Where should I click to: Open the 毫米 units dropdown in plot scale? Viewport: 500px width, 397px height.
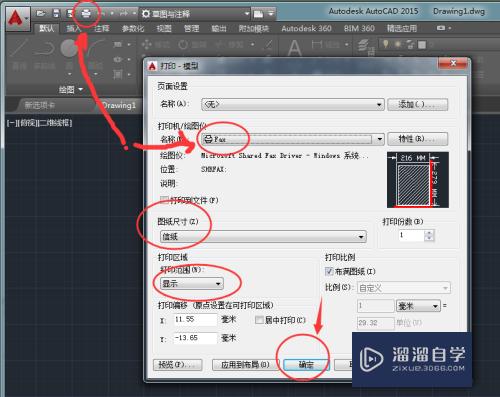click(418, 306)
